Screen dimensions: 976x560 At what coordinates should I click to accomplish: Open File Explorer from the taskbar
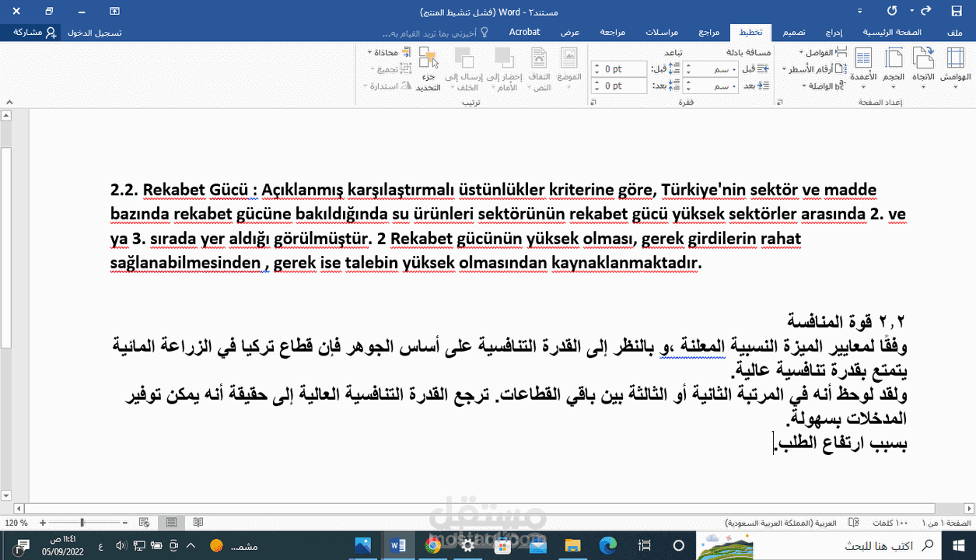[x=572, y=546]
